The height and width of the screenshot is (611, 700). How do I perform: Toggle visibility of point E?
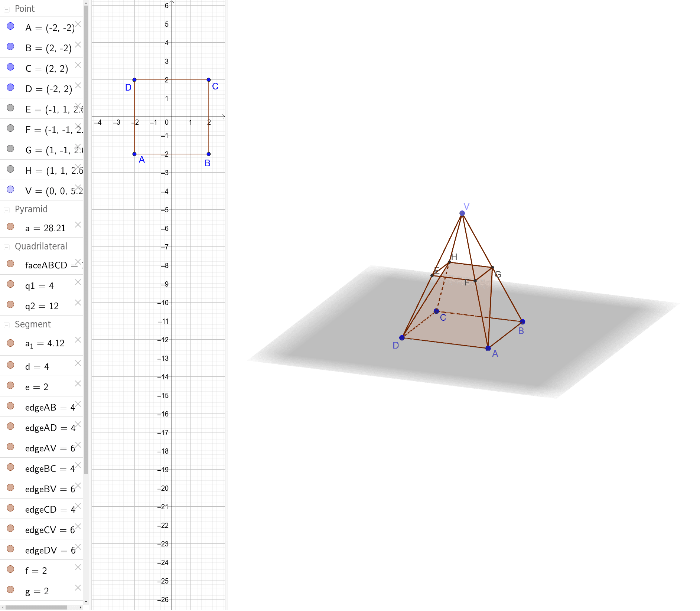(x=10, y=108)
